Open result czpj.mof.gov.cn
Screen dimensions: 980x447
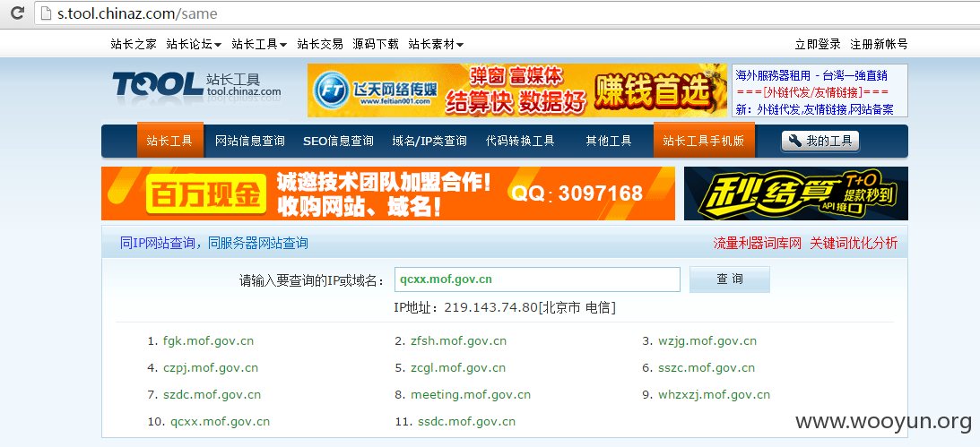point(210,367)
